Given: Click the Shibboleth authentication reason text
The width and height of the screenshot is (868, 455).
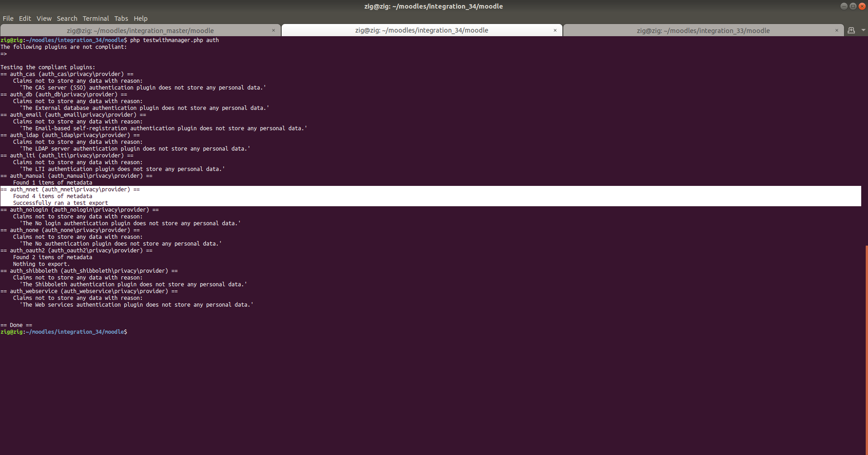Looking at the screenshot, I should click(133, 284).
